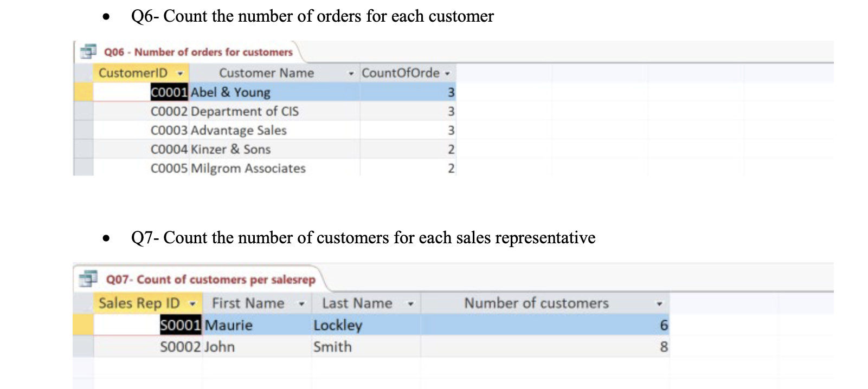Click the First Name column header

click(x=257, y=303)
